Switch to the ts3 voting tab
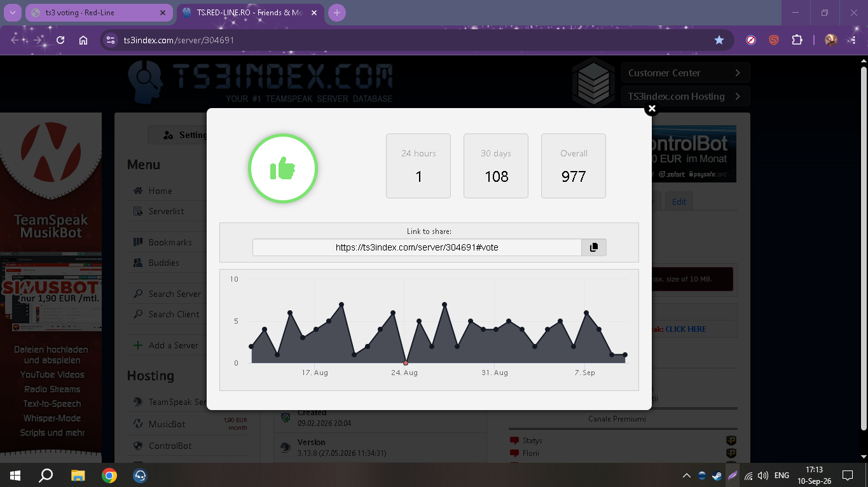Screen dimensions: 868x487 pyautogui.click(x=98, y=13)
